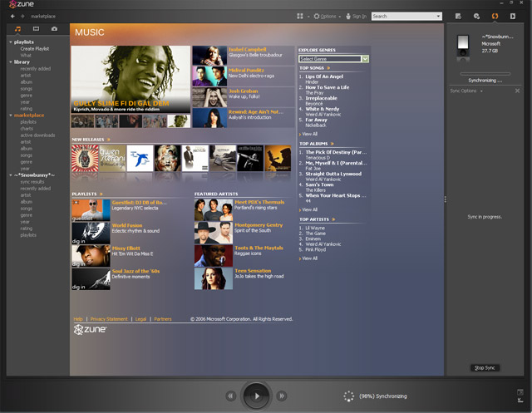
Task: Click View All under Top Songs
Action: coord(309,134)
